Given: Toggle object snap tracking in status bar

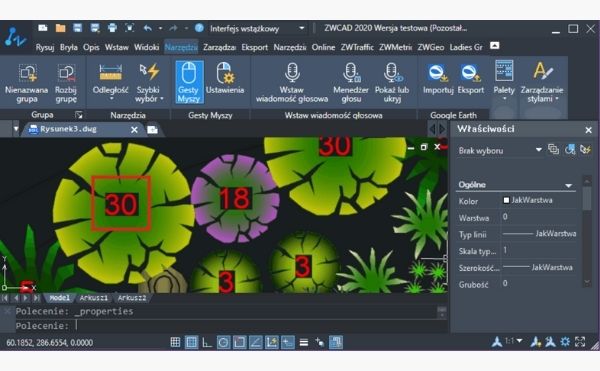Looking at the screenshot, I should tap(256, 342).
